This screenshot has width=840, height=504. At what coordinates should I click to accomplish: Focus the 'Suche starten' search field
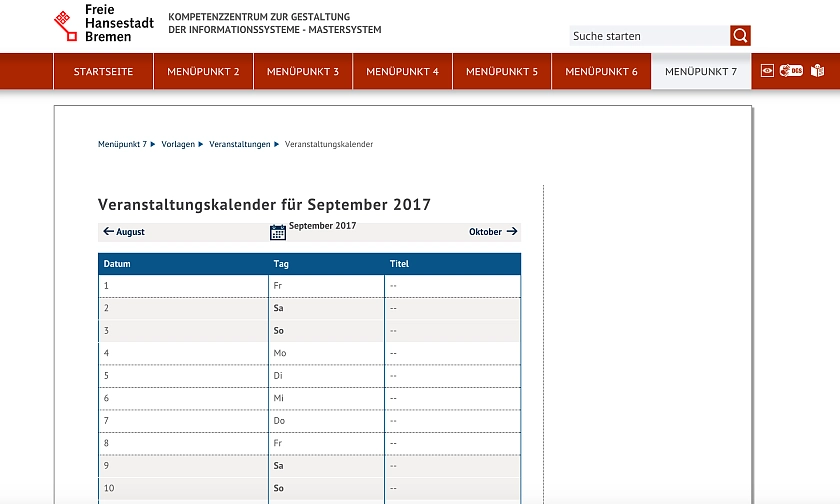point(649,36)
